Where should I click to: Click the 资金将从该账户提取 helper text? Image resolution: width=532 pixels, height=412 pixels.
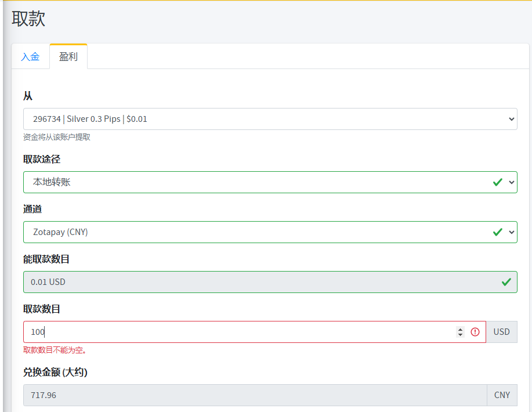[x=57, y=138]
